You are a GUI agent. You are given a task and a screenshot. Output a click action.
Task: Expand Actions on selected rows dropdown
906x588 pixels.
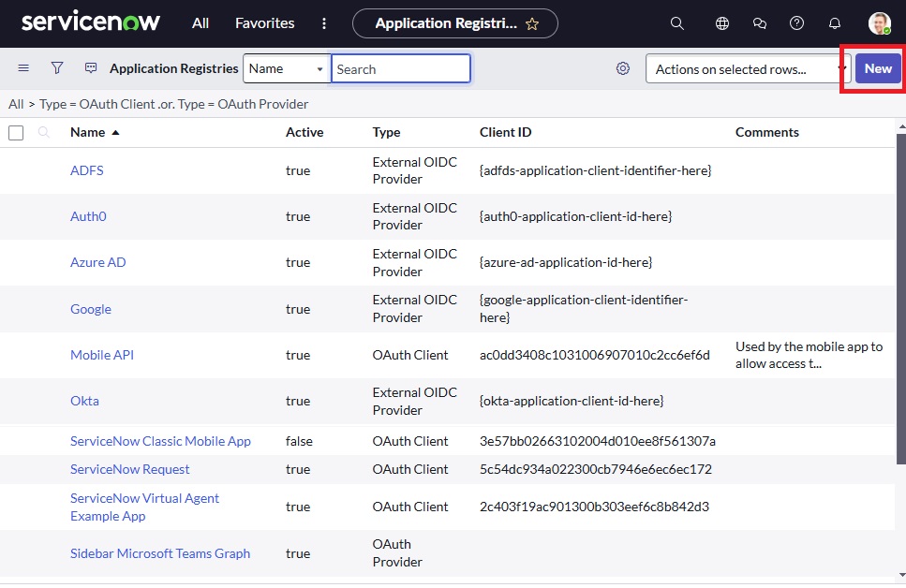click(748, 69)
